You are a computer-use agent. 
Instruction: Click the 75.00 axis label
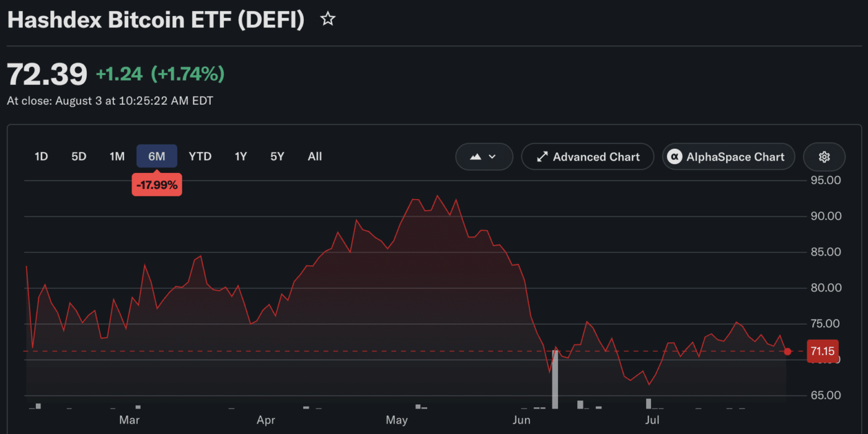click(824, 324)
